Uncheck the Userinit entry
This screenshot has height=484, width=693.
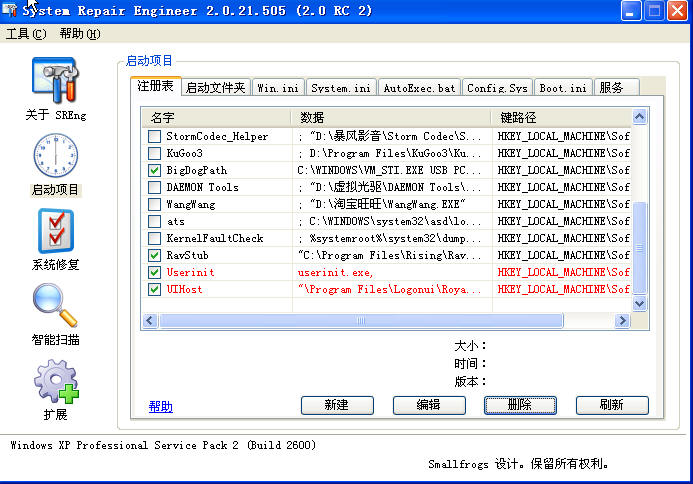[154, 272]
